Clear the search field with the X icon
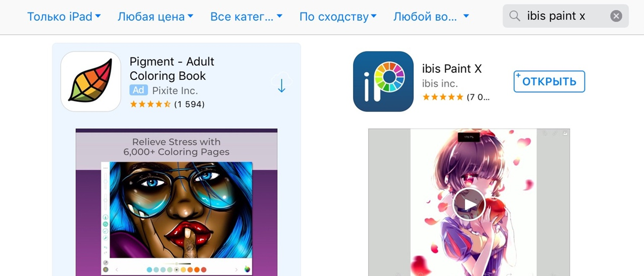This screenshot has width=644, height=276. [616, 16]
